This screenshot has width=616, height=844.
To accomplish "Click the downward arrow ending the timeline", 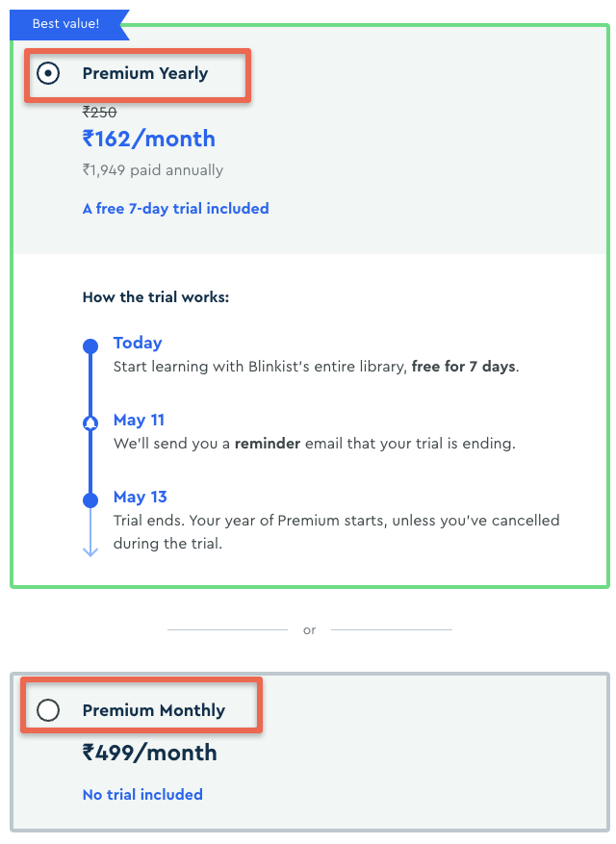I will coord(90,550).
